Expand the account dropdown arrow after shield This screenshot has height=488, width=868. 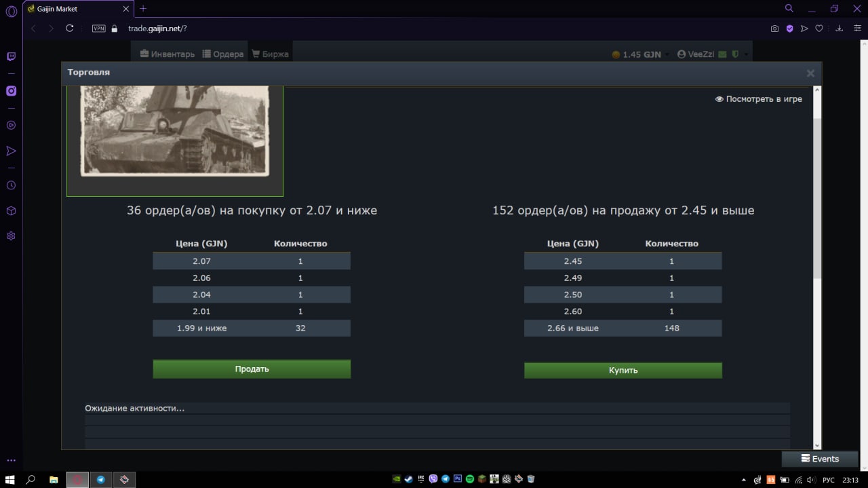tap(746, 55)
